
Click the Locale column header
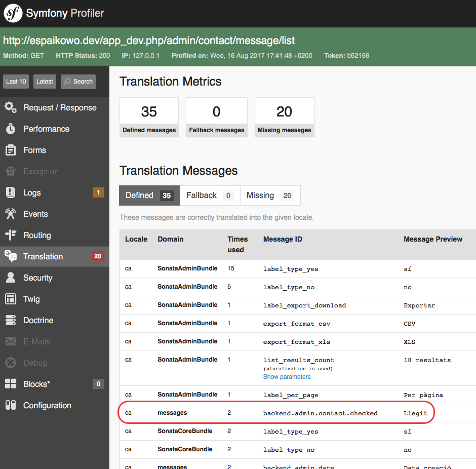[x=136, y=239]
